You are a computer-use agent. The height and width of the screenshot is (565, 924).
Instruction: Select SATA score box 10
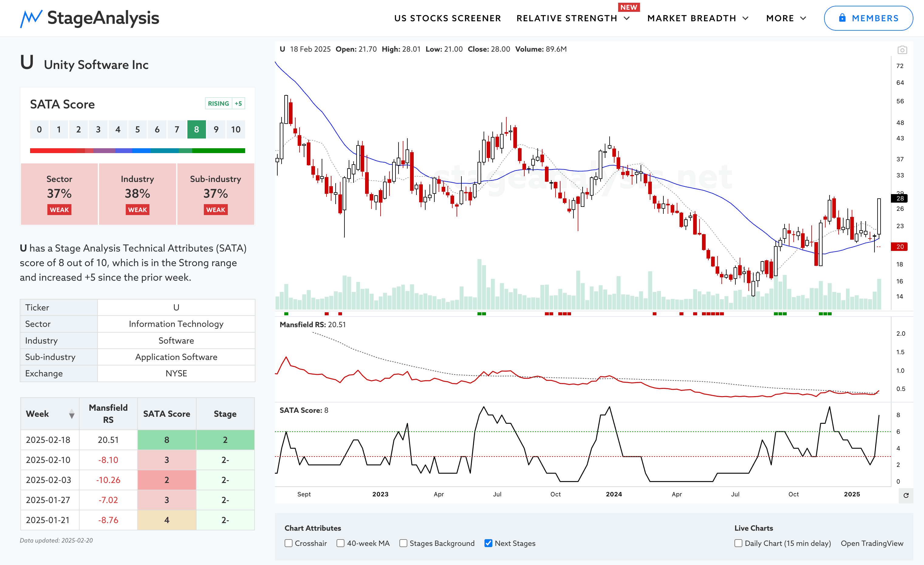pyautogui.click(x=235, y=129)
